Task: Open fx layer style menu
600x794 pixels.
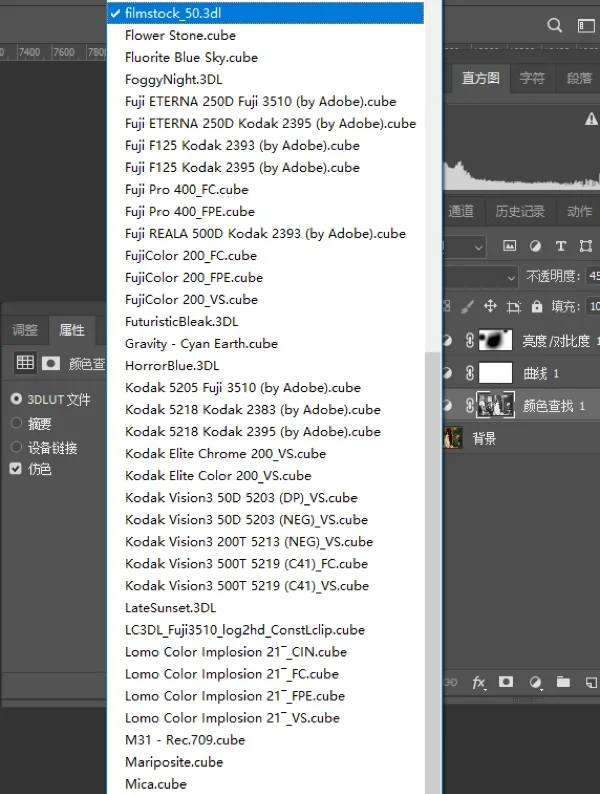Action: [478, 683]
